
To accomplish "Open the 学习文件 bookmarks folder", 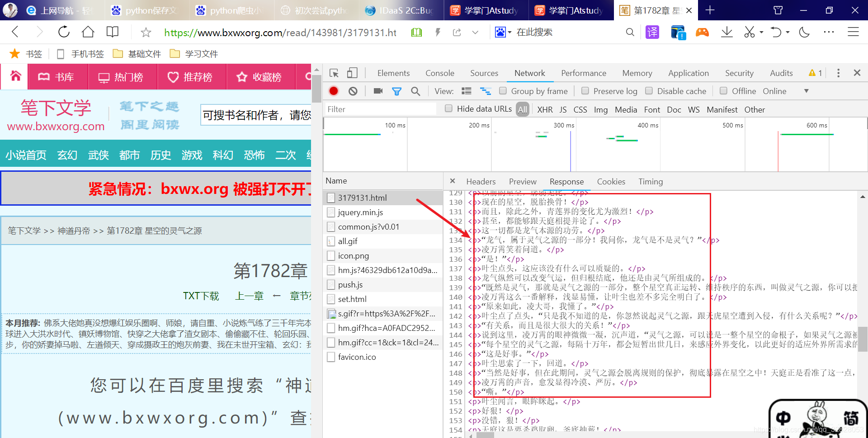I will [x=194, y=54].
